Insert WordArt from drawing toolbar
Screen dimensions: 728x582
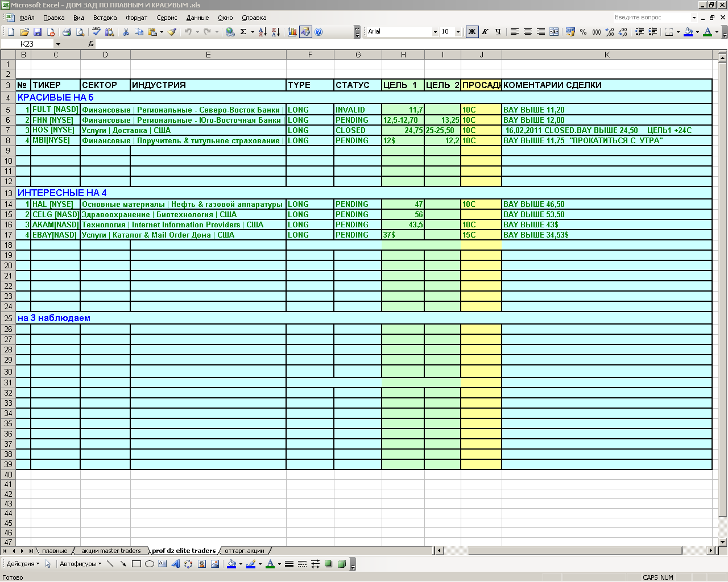(x=175, y=564)
